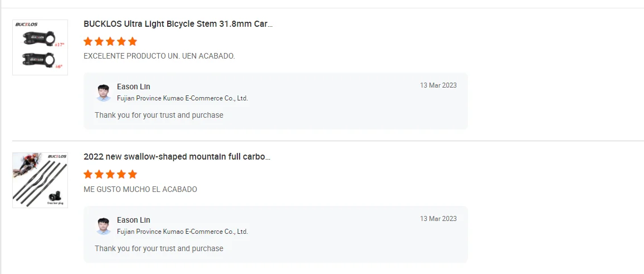Screen dimensions: 644x274
Task: Click the first star of the bicycle stem rating
Action: (88, 41)
